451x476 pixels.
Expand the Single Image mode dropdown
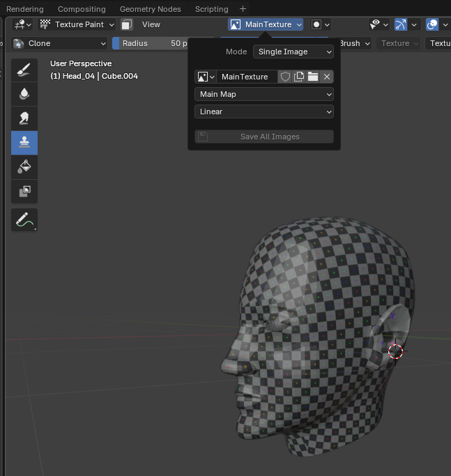[293, 52]
